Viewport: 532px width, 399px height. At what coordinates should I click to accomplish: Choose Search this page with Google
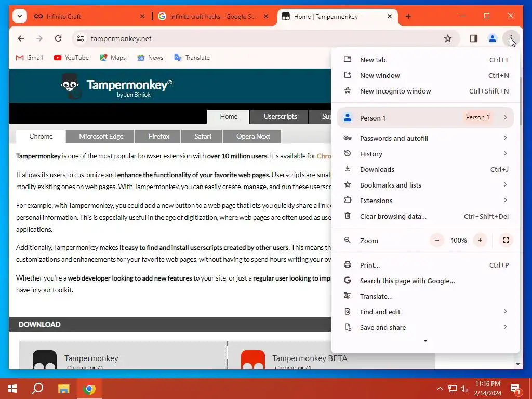425,281
